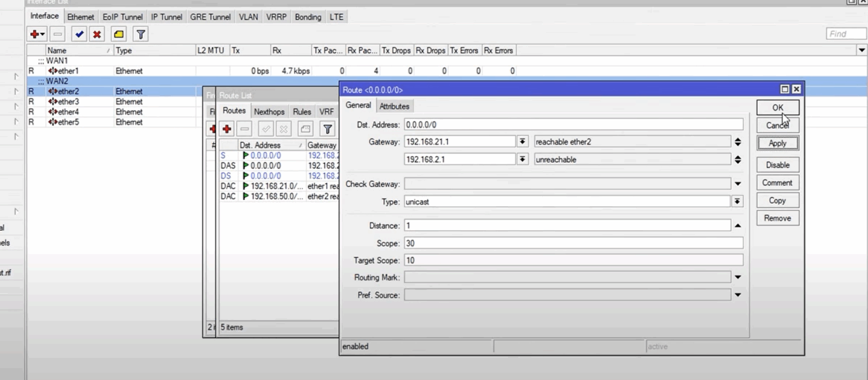Click the minus remove button in Route List
Screen dimensions: 868x380
(244, 129)
